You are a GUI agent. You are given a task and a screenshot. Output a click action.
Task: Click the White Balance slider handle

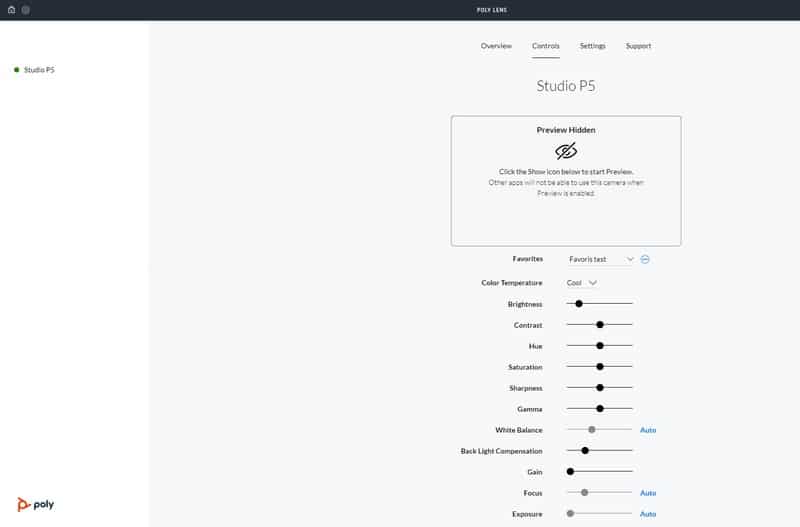pos(592,430)
